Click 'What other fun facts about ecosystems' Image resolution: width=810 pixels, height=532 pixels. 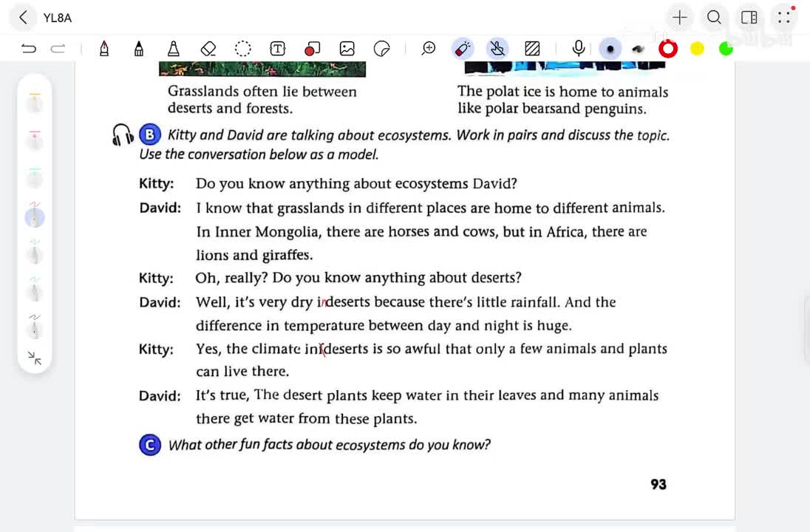[329, 445]
